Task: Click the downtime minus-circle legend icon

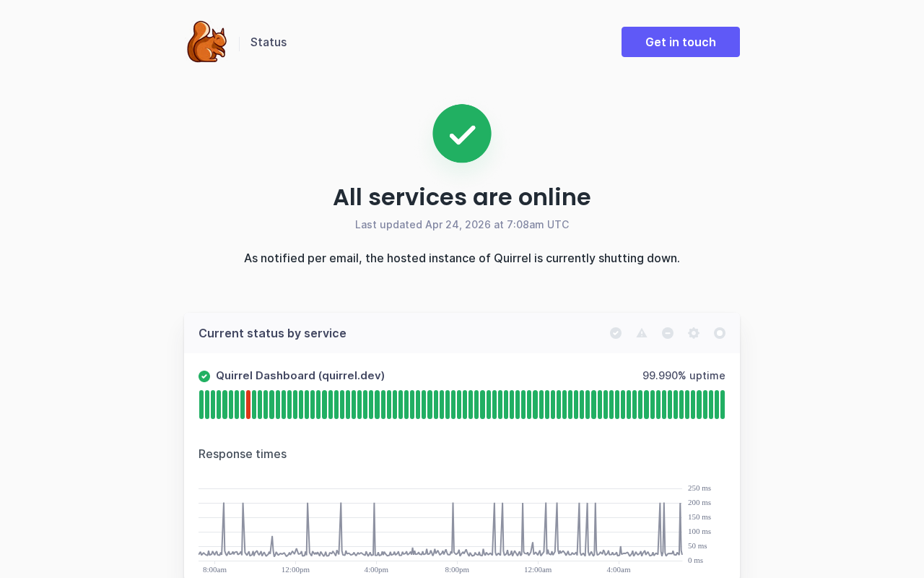Action: tap(668, 333)
